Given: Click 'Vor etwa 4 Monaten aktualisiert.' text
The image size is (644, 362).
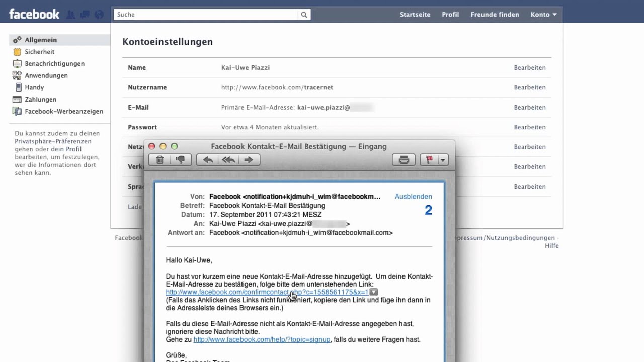Looking at the screenshot, I should [x=270, y=127].
